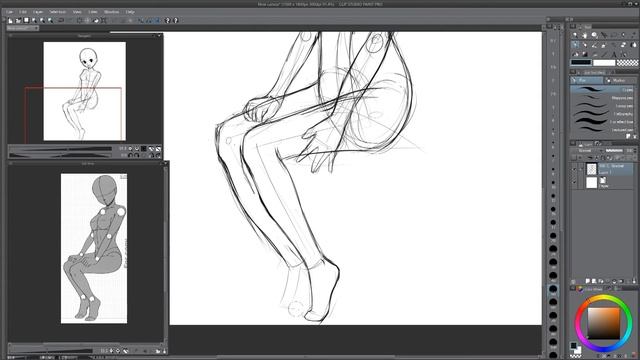This screenshot has height=360, width=640.
Task: Click the Save icon in command bar
Action: (x=27, y=20)
